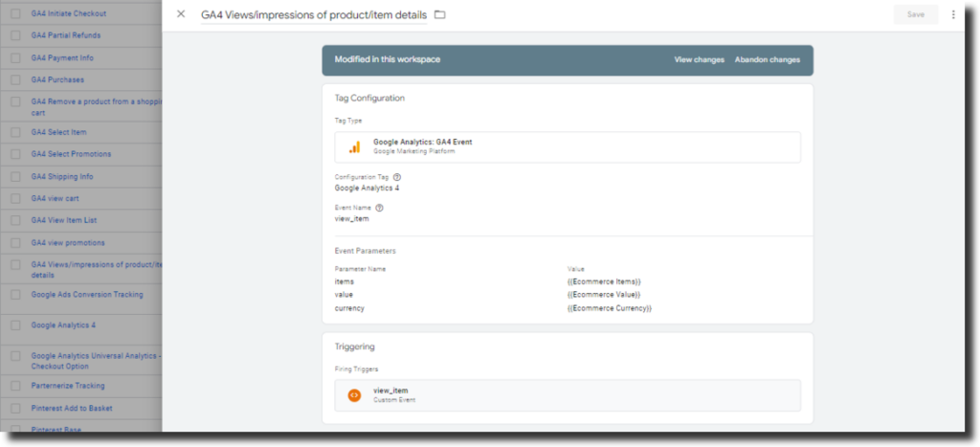Screen dimensions: 980x447
Task: Close the tag editor with the X icon
Action: [181, 14]
